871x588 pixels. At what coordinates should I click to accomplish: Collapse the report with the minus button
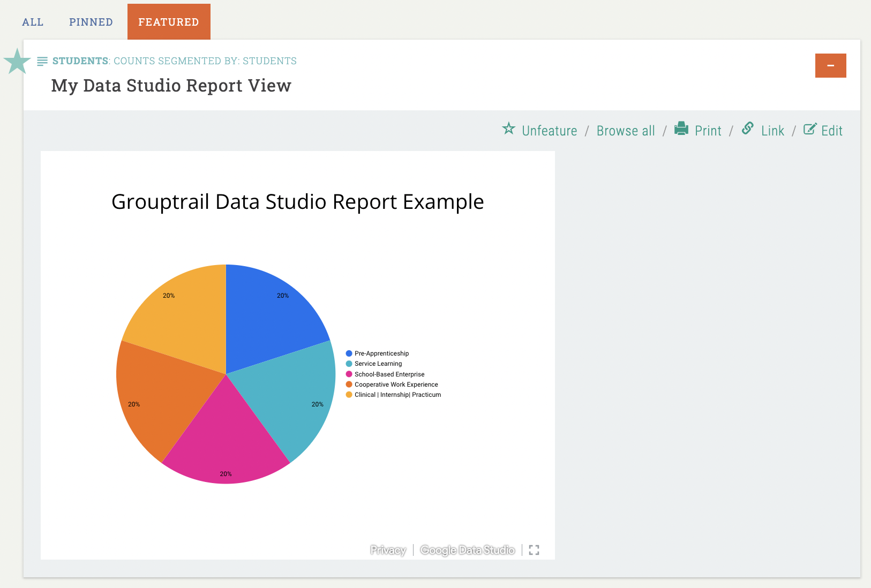(830, 65)
